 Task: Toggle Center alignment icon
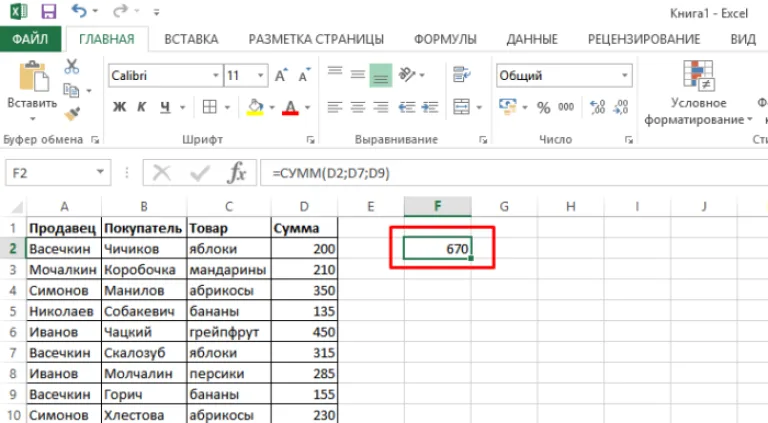point(358,107)
